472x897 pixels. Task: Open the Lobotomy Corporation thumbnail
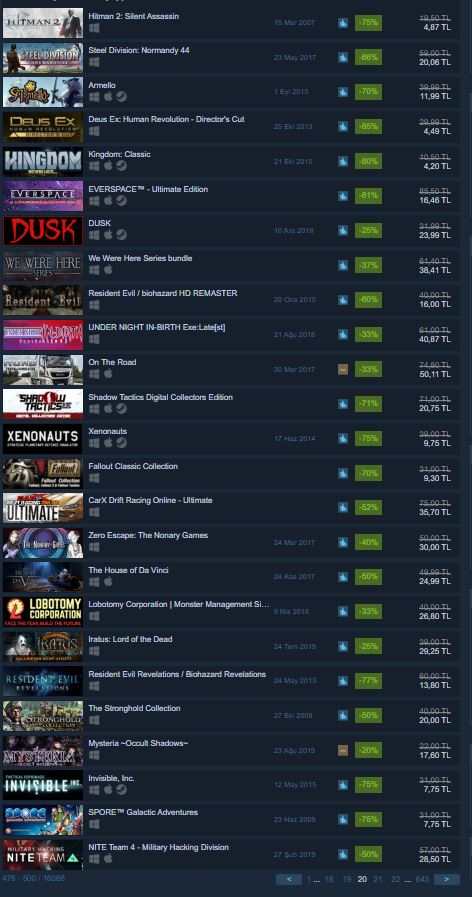[43, 612]
